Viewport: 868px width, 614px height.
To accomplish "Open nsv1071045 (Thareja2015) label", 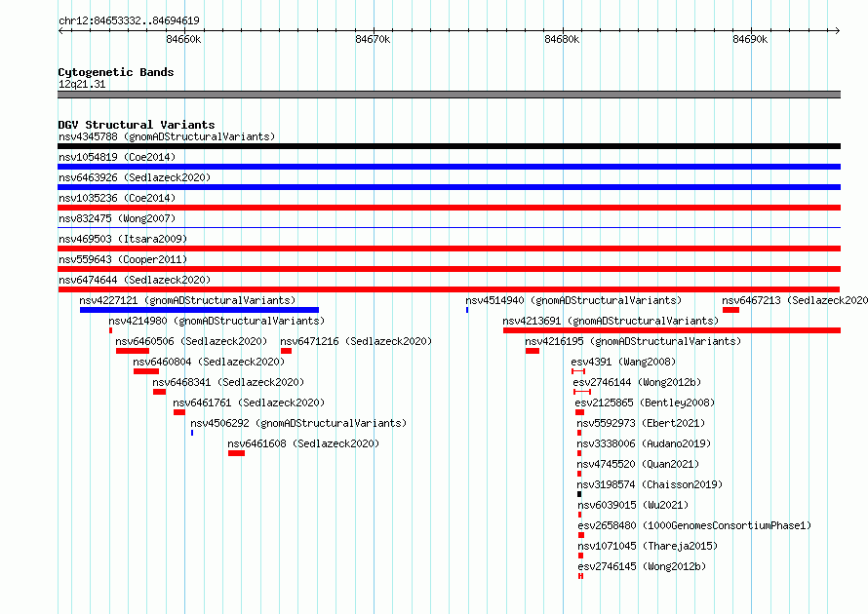I will [648, 546].
